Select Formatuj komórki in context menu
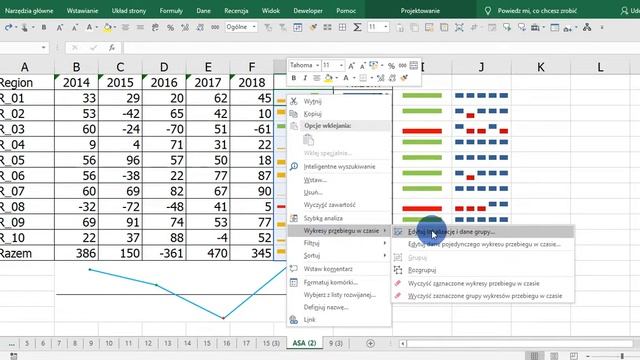Screen dimensions: 640x360 tap(339, 282)
